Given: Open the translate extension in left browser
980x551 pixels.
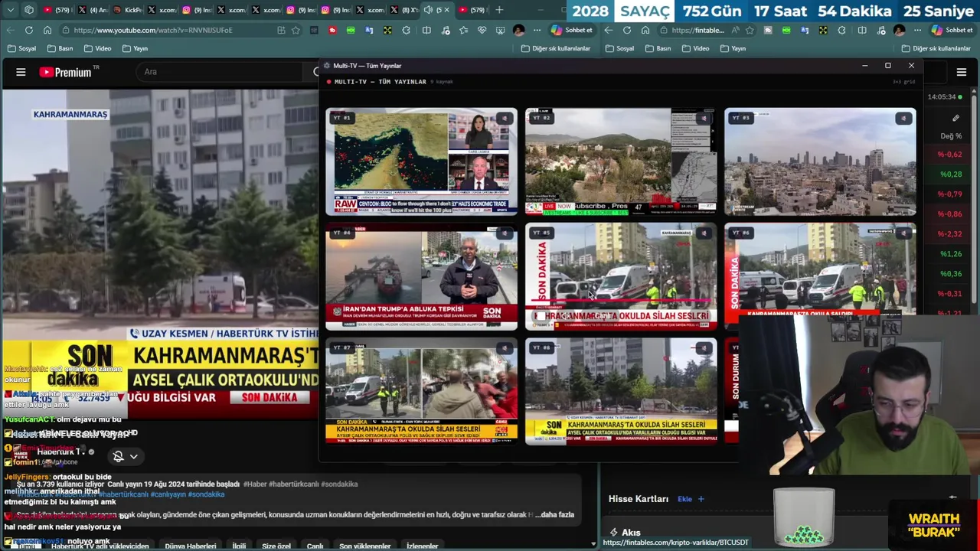Looking at the screenshot, I should pos(370,30).
